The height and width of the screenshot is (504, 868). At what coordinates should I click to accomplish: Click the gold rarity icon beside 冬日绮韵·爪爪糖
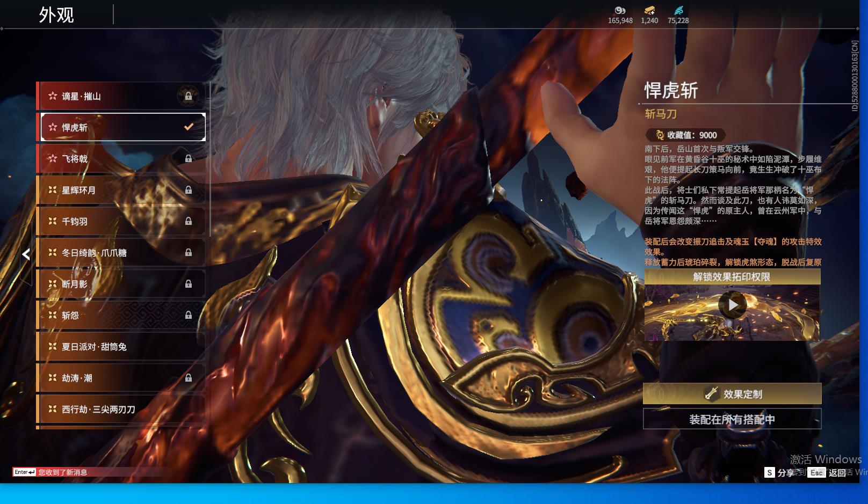coord(53,252)
